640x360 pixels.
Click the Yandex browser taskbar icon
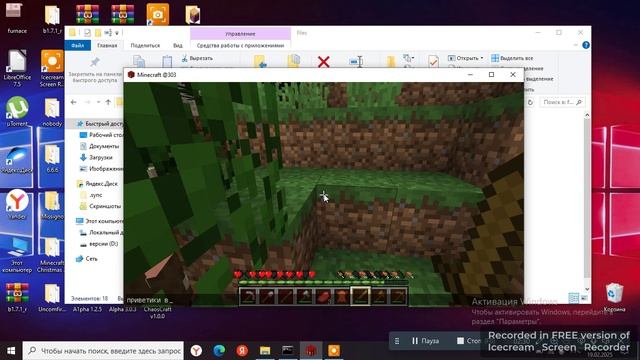click(196, 351)
